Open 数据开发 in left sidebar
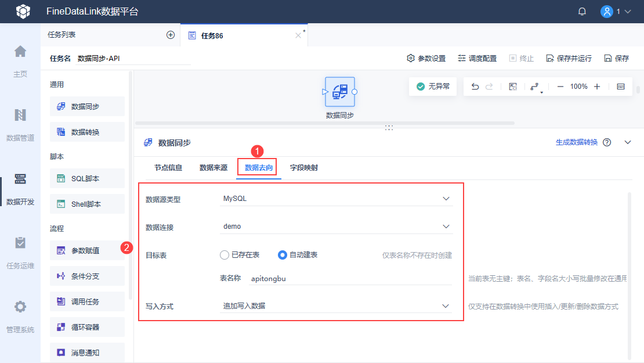The image size is (644, 363). pyautogui.click(x=20, y=189)
